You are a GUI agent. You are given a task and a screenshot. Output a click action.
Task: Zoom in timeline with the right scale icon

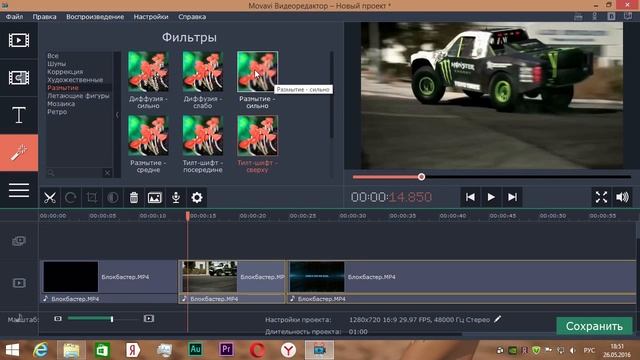point(149,318)
